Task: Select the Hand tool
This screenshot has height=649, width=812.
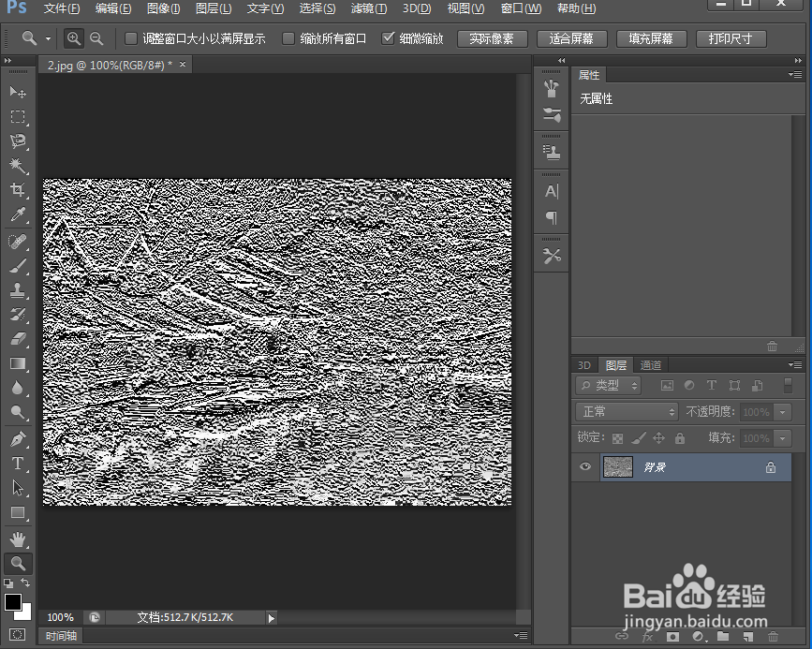Action: [18, 539]
